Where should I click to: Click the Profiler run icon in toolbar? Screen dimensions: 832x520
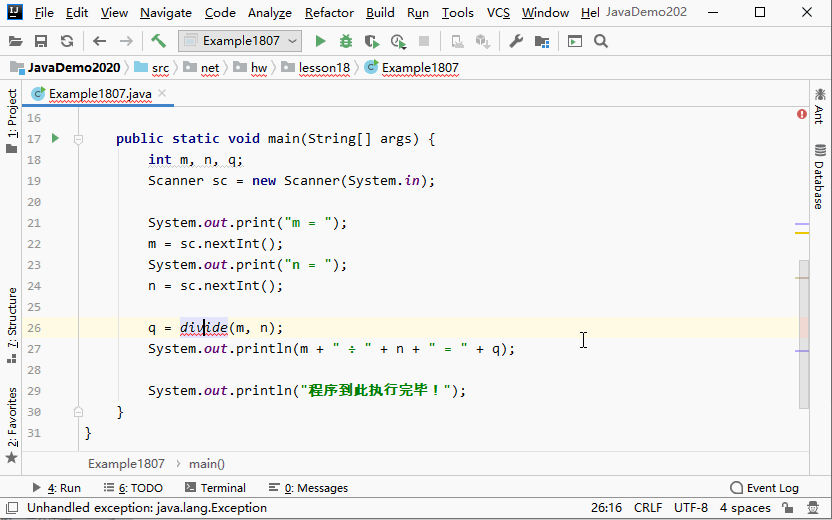(398, 41)
